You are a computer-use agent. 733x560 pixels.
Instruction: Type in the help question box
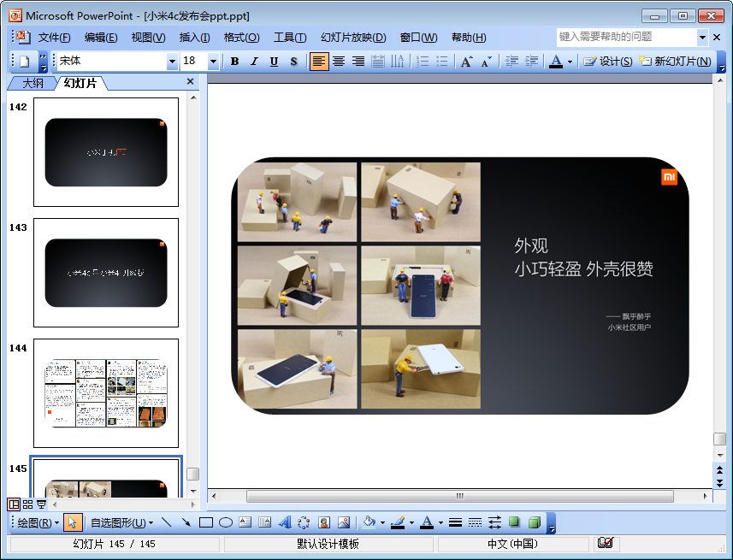[627, 37]
